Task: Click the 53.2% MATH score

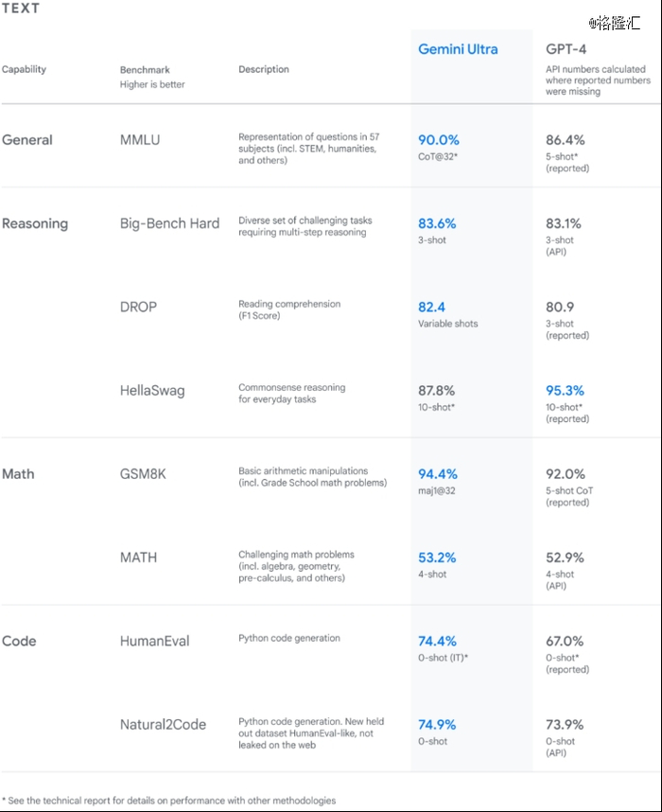Action: (x=437, y=557)
